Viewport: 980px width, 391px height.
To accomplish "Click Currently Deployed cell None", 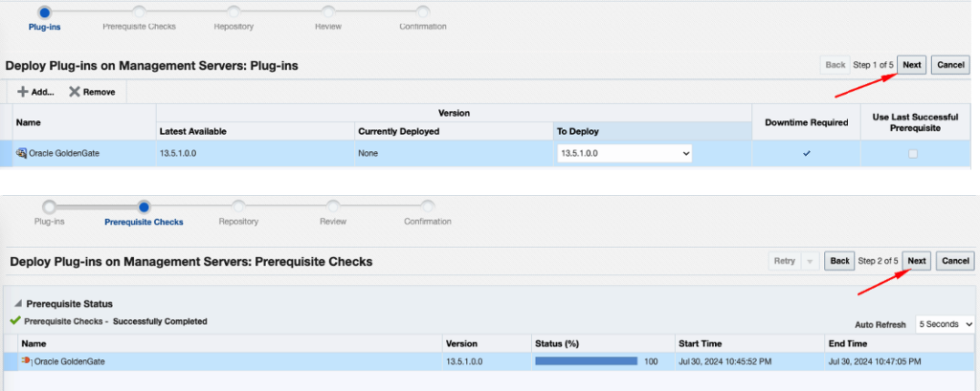I will (x=367, y=153).
